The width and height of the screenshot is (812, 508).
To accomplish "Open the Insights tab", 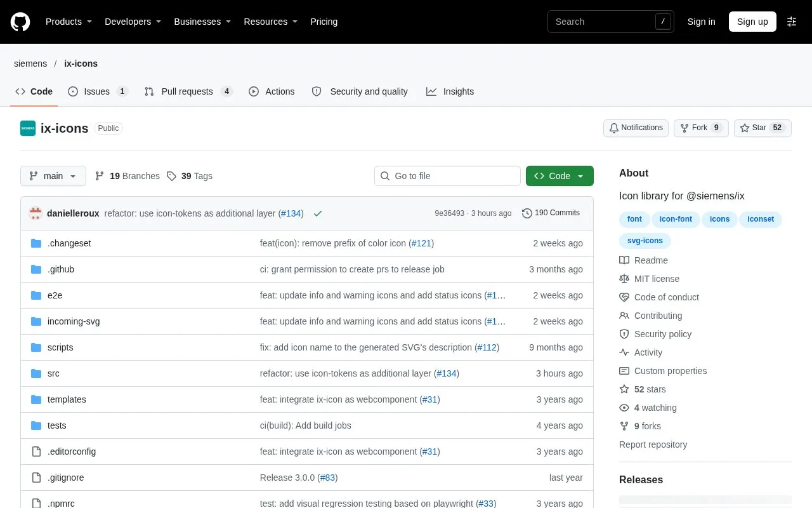I will (x=450, y=91).
